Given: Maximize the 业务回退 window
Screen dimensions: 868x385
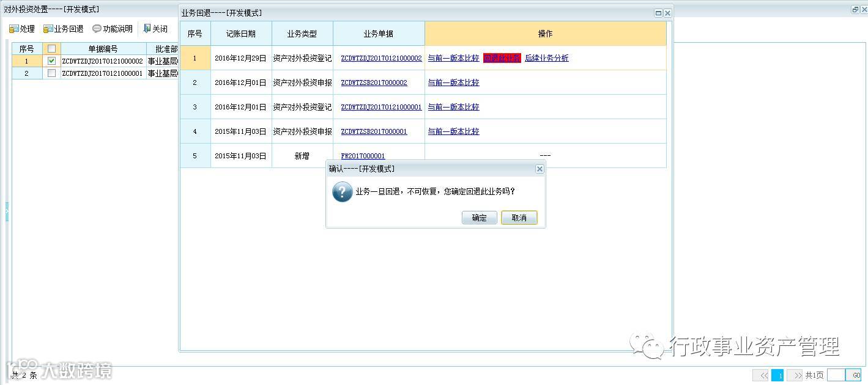Looking at the screenshot, I should tap(658, 13).
